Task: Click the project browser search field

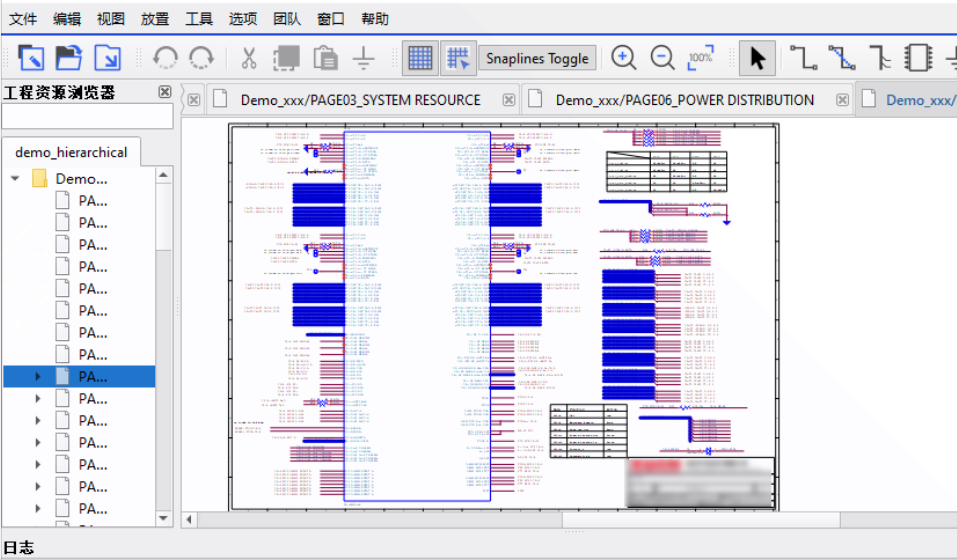Action: (88, 117)
